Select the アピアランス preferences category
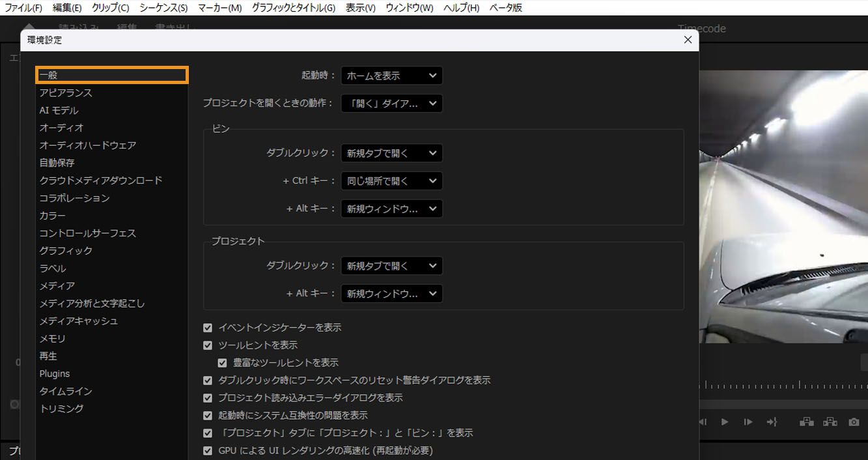The image size is (868, 460). point(67,93)
